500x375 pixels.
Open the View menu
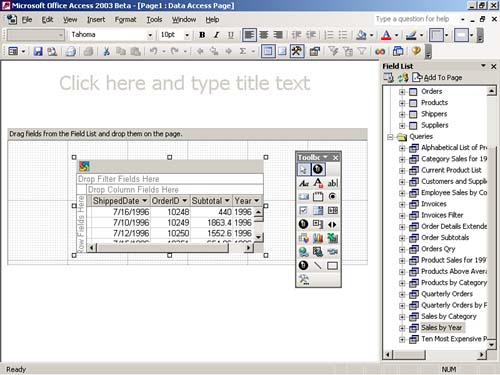[70, 20]
